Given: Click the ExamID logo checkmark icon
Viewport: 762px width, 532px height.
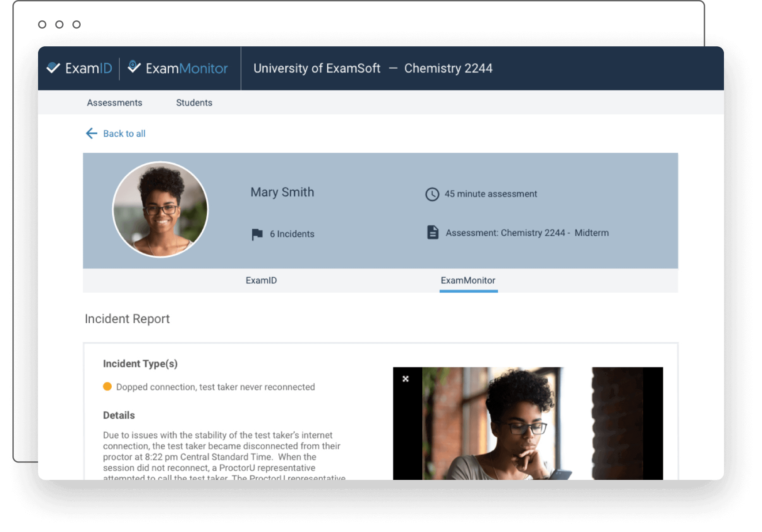Looking at the screenshot, I should coord(53,68).
